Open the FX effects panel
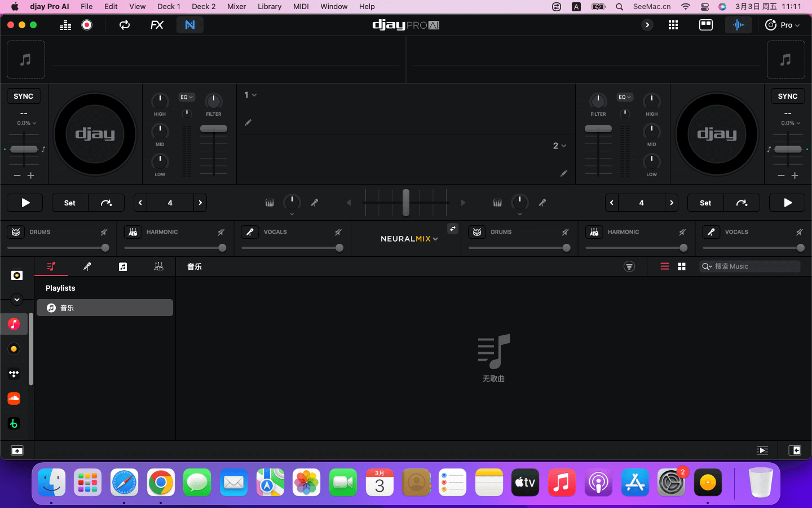812x508 pixels. coord(157,25)
